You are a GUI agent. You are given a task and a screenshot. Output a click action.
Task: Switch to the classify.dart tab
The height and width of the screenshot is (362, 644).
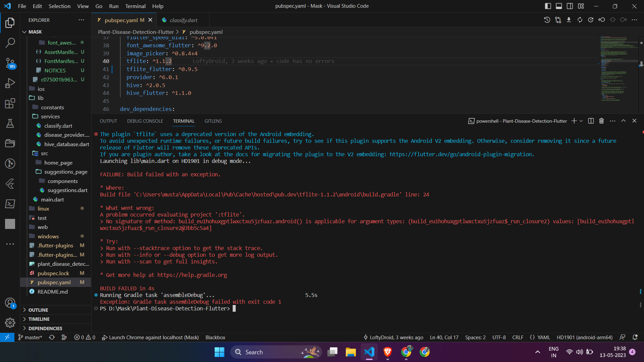[183, 20]
